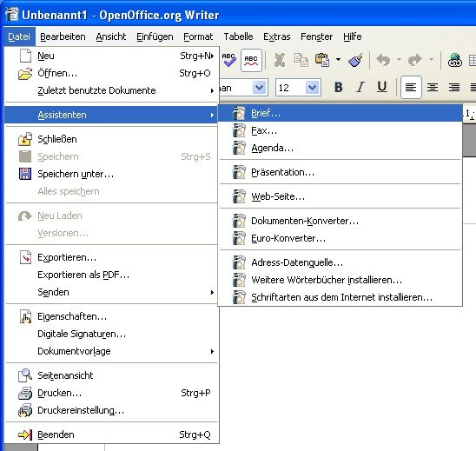Select the Format Paintbrush icon
Image resolution: width=476 pixels, height=451 pixels.
(x=355, y=60)
